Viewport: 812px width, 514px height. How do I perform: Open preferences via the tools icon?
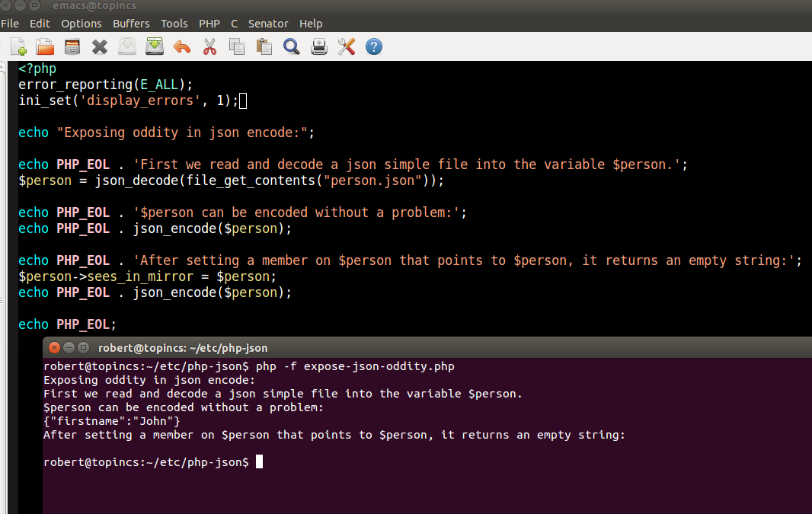click(347, 47)
